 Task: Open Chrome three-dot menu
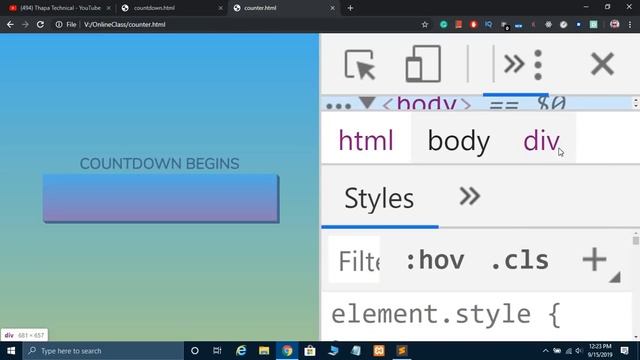pyautogui.click(x=630, y=24)
